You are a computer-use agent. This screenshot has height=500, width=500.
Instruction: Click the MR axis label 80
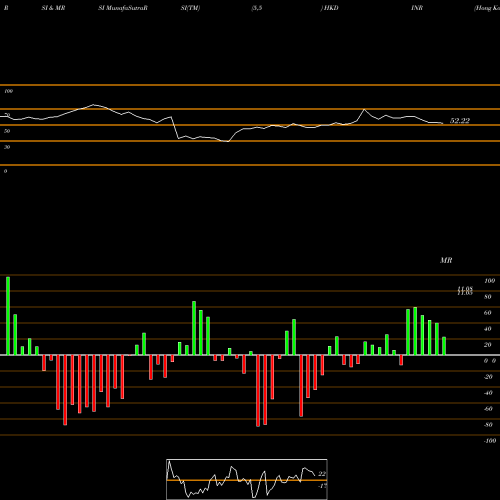(488, 297)
